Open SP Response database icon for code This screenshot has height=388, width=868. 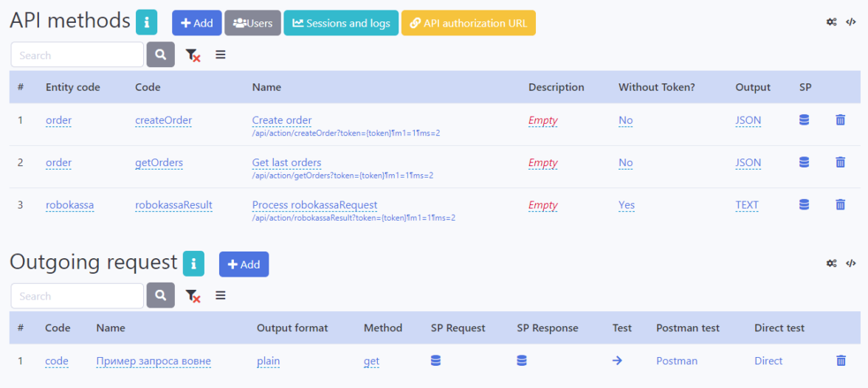coord(522,361)
